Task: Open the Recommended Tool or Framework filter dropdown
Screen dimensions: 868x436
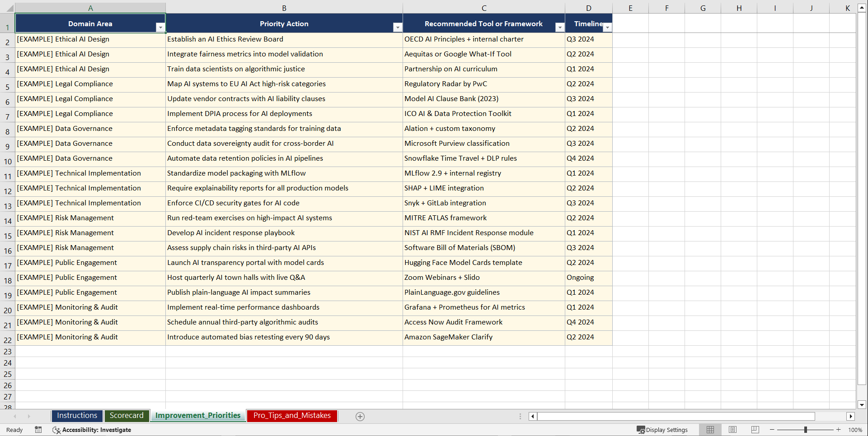Action: click(560, 27)
